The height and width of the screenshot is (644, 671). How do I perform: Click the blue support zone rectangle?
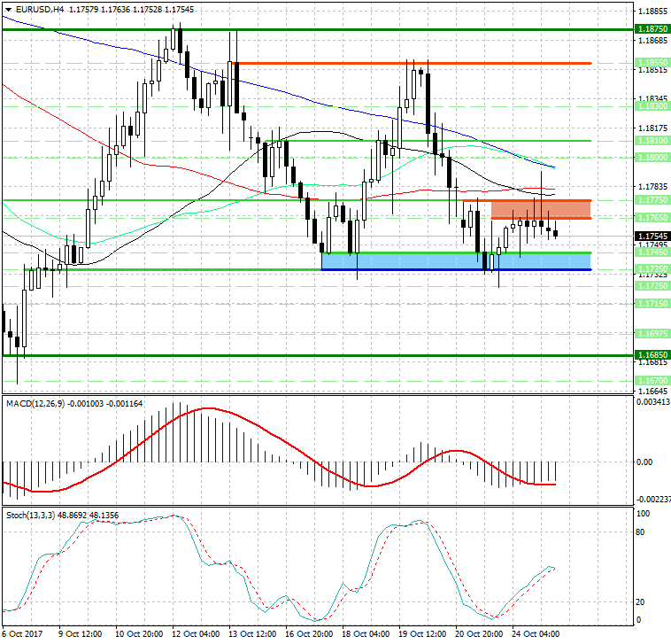[x=455, y=261]
